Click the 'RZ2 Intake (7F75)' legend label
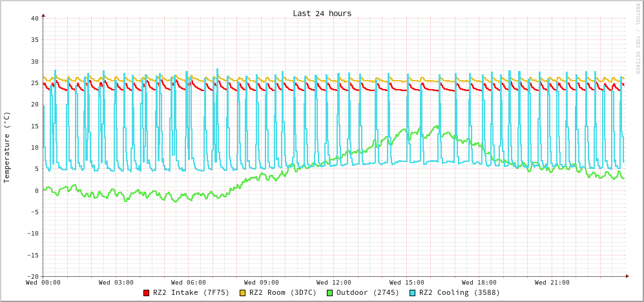 191,293
